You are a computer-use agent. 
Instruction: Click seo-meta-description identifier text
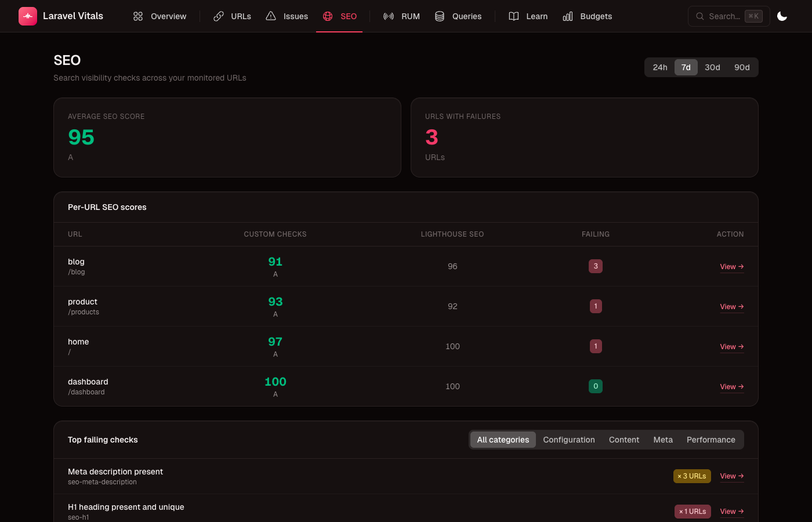[102, 482]
